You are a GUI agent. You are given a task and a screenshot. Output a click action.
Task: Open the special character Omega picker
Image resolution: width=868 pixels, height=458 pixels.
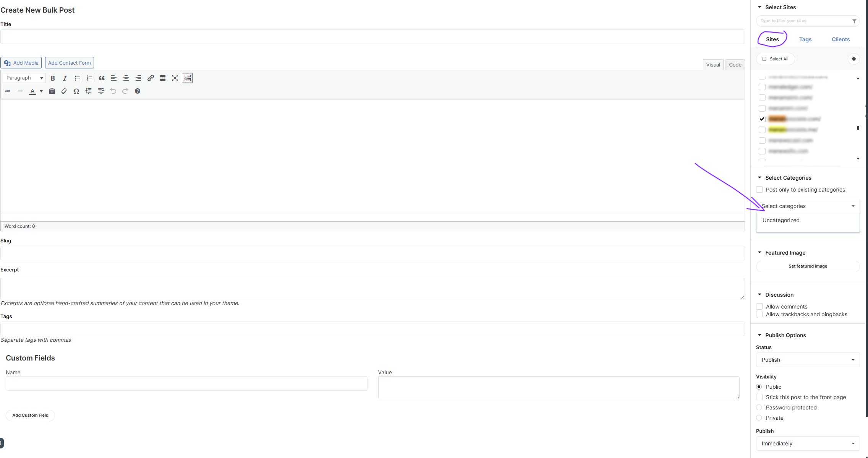[76, 91]
